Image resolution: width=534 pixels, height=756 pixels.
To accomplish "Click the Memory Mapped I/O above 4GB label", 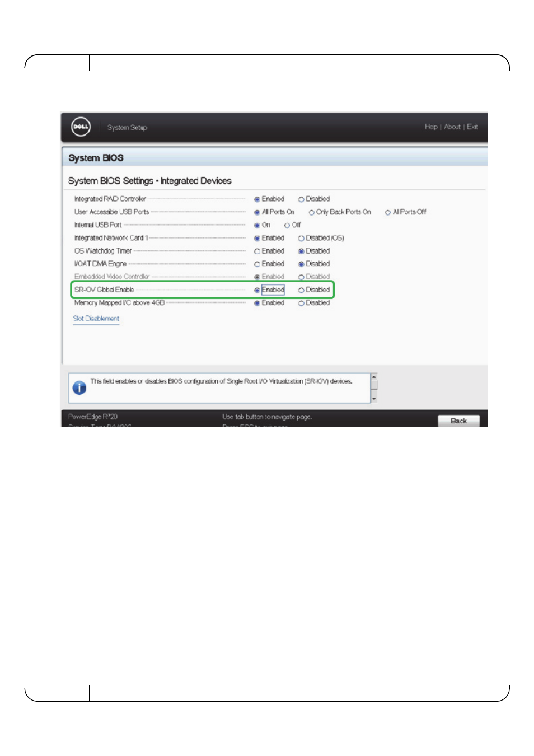I will tap(120, 302).
